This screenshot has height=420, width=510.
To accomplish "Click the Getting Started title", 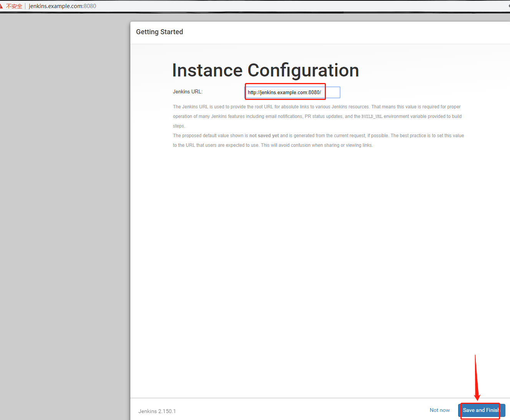I will [159, 32].
